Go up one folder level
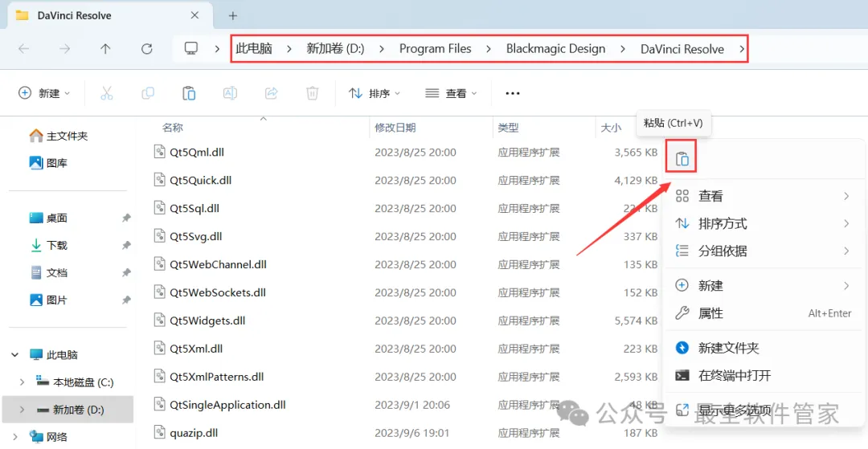Screen dimensions: 868x449 [x=105, y=49]
